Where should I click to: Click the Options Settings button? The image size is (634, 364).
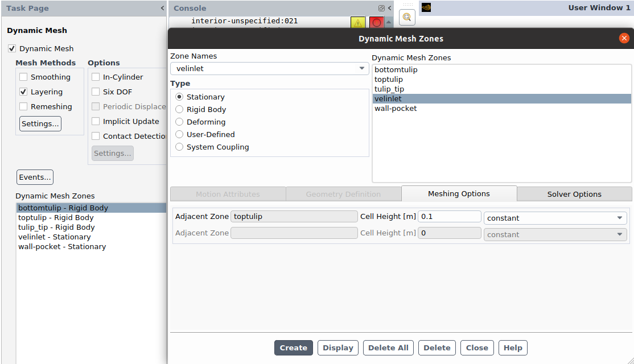[113, 153]
